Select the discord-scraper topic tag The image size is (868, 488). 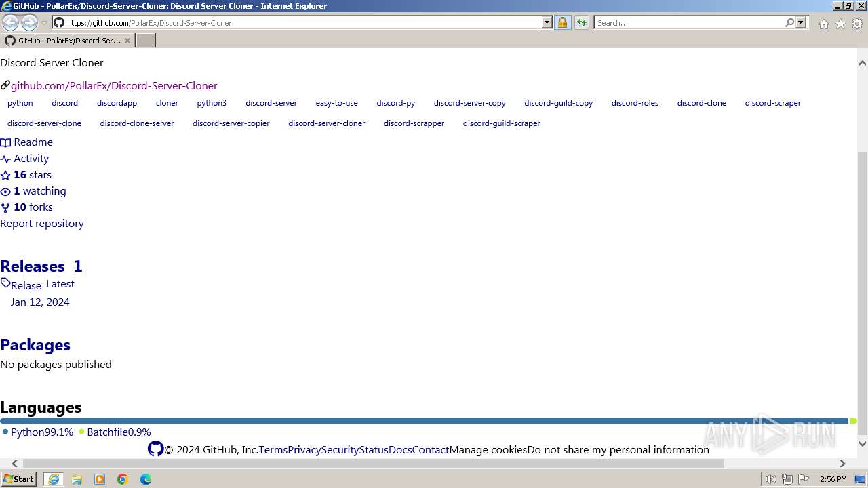point(772,103)
